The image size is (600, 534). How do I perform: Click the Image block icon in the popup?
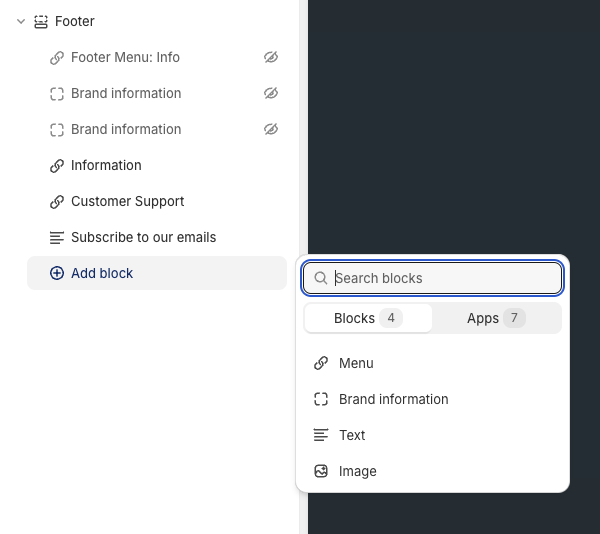pos(321,471)
